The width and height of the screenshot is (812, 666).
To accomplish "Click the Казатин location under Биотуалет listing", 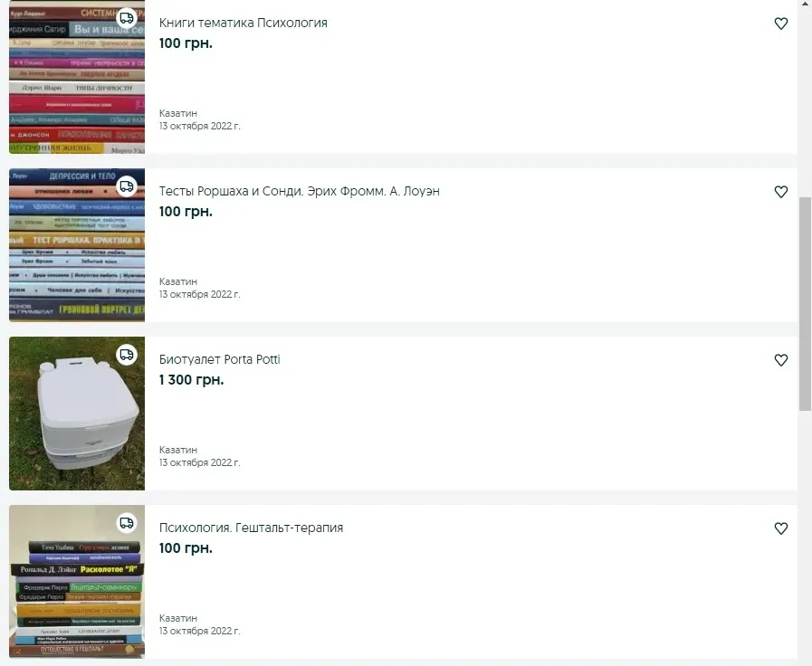I will tap(178, 450).
